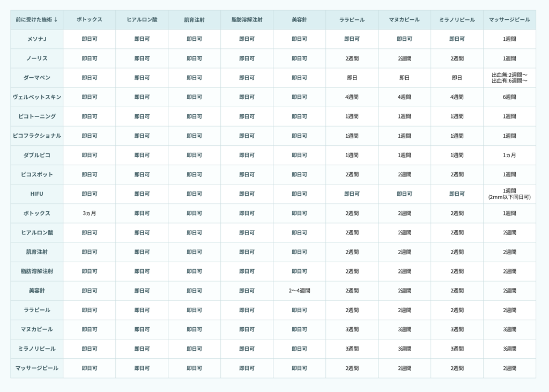Select 脂肪溶解注射 row's 2週間 under ミラノリピール
The image size is (549, 392).
point(457,271)
